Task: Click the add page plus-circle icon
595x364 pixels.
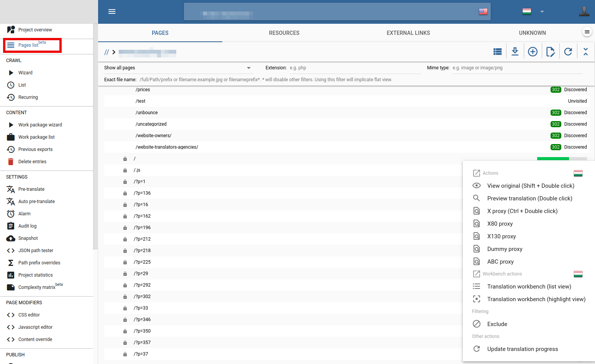Action: coord(533,52)
